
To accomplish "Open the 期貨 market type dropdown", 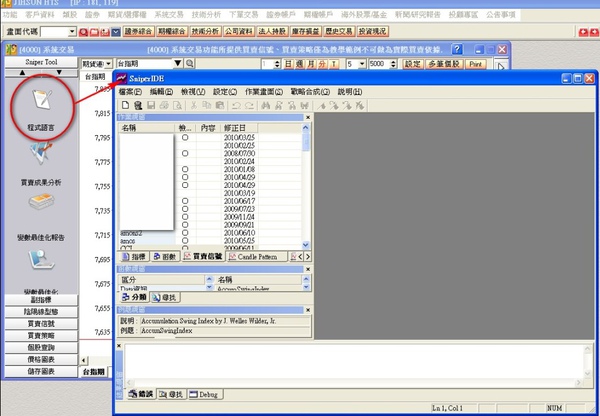I will point(108,64).
